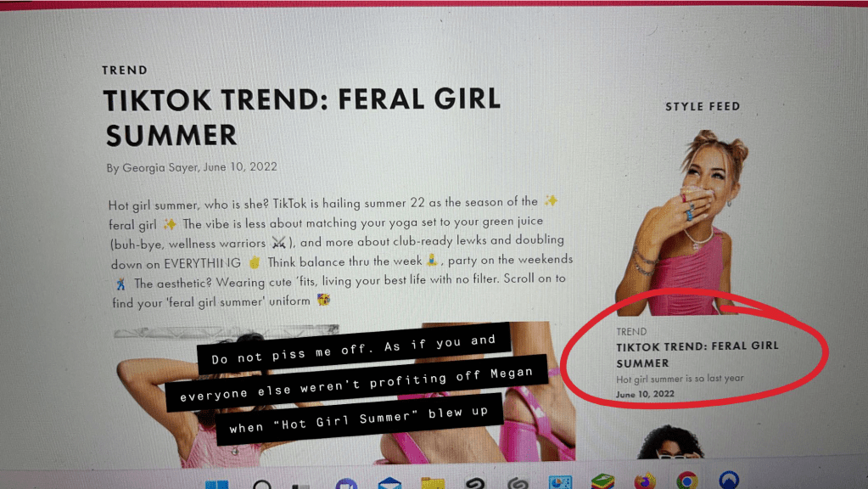Click the STYLE FEED heading
This screenshot has height=489, width=868.
tap(703, 106)
